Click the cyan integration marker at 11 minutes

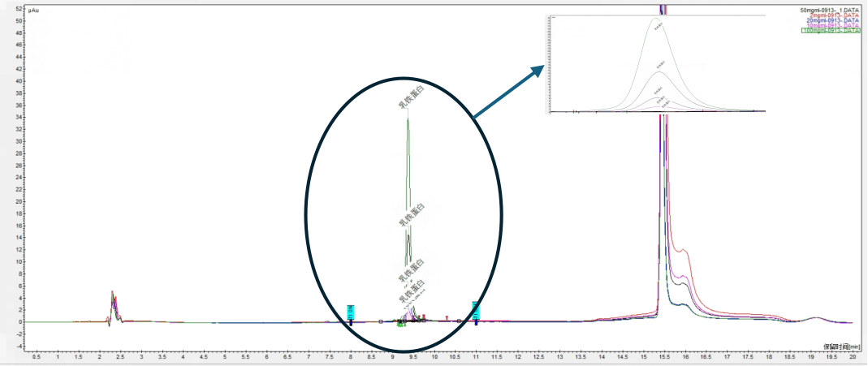[476, 309]
